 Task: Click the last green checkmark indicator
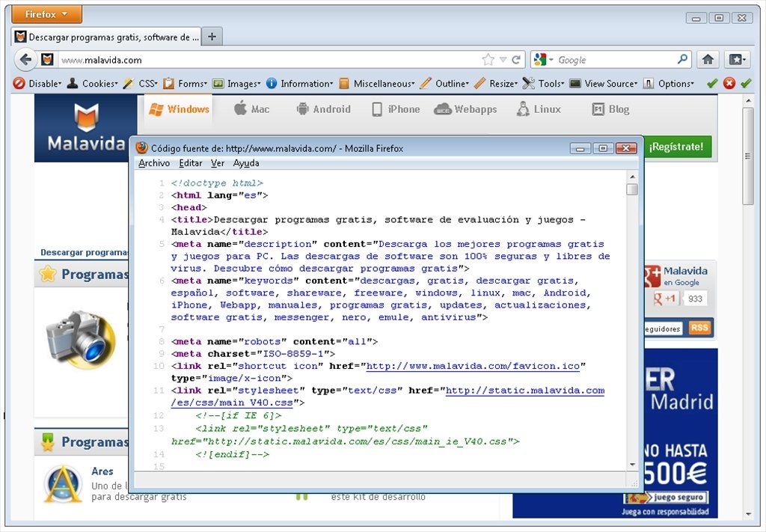[x=746, y=84]
